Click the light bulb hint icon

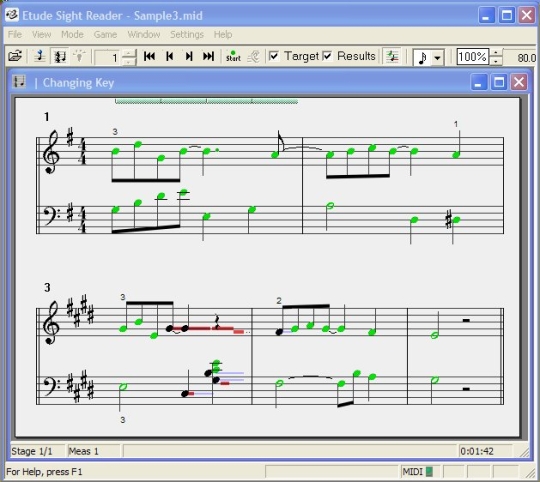point(80,56)
